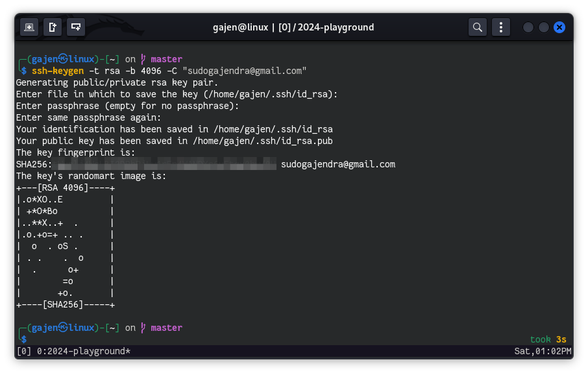Click the quoted "sudogajendra@gmail.com" argument
Viewport: 588px width, 375px height.
click(244, 71)
